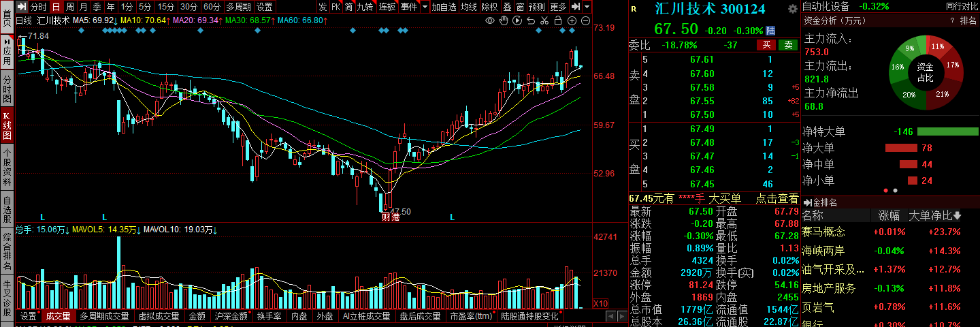Select the 换手率 indicator tab

click(269, 316)
